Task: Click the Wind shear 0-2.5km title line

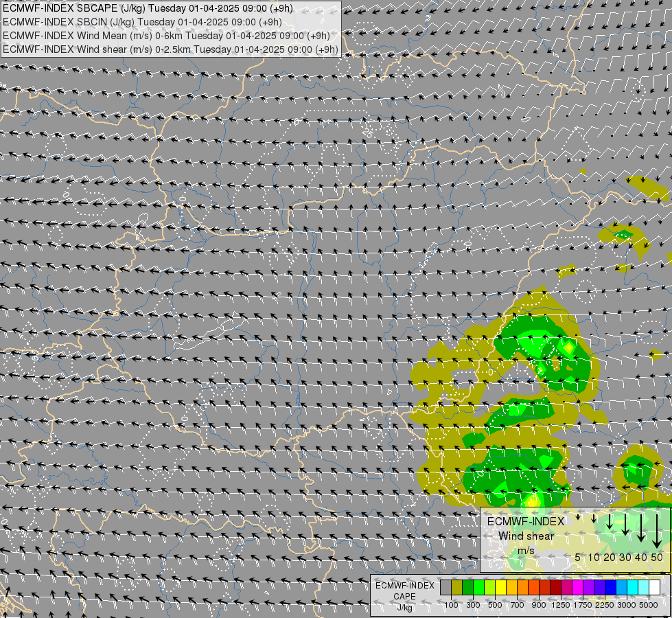Action: point(170,49)
